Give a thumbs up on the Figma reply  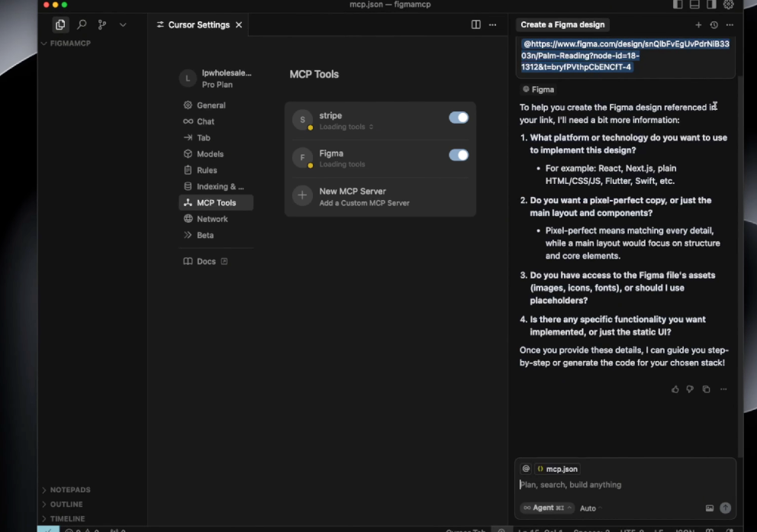click(x=675, y=389)
